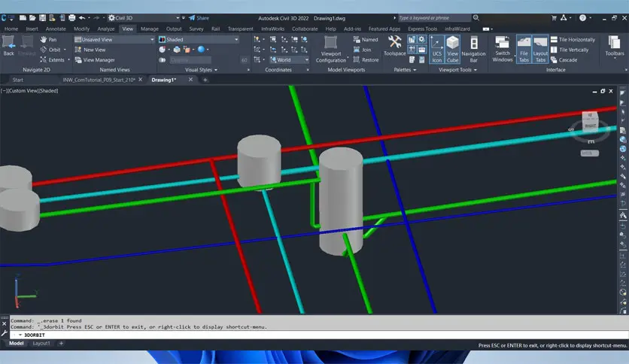Screen dimensions: 629x364
Task: Click the Open folder icon in quick access toolbar
Action: (x=32, y=17)
